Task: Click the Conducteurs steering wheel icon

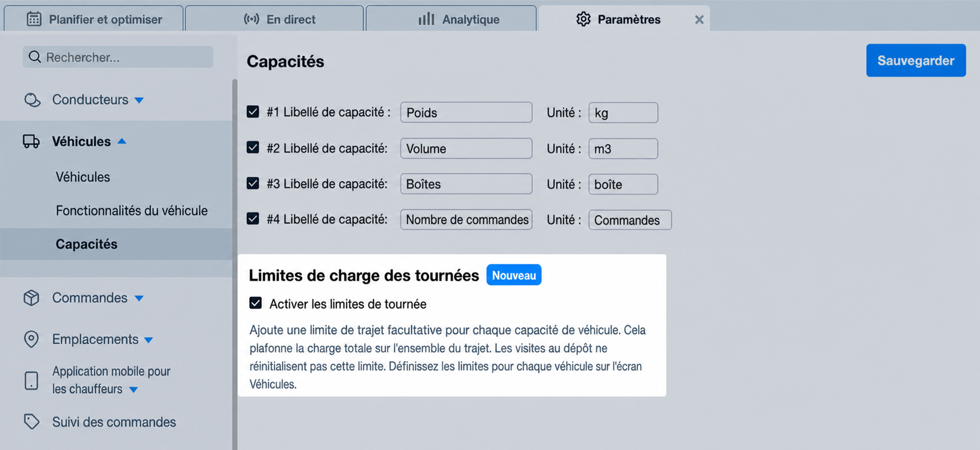Action: click(32, 99)
